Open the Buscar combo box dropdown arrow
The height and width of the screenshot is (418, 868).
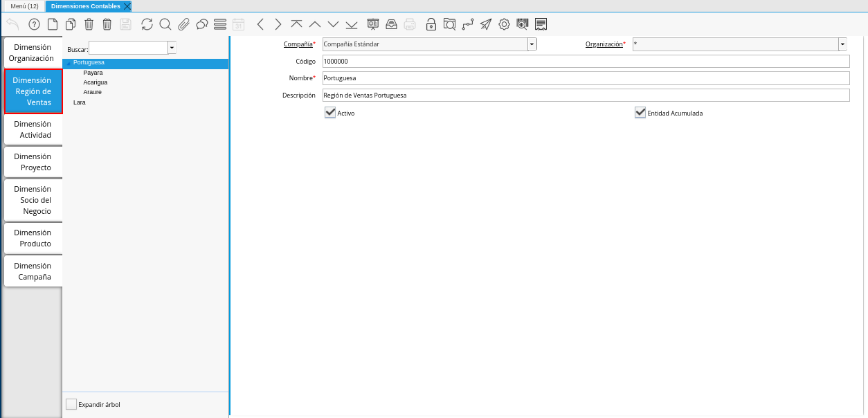pyautogui.click(x=172, y=48)
